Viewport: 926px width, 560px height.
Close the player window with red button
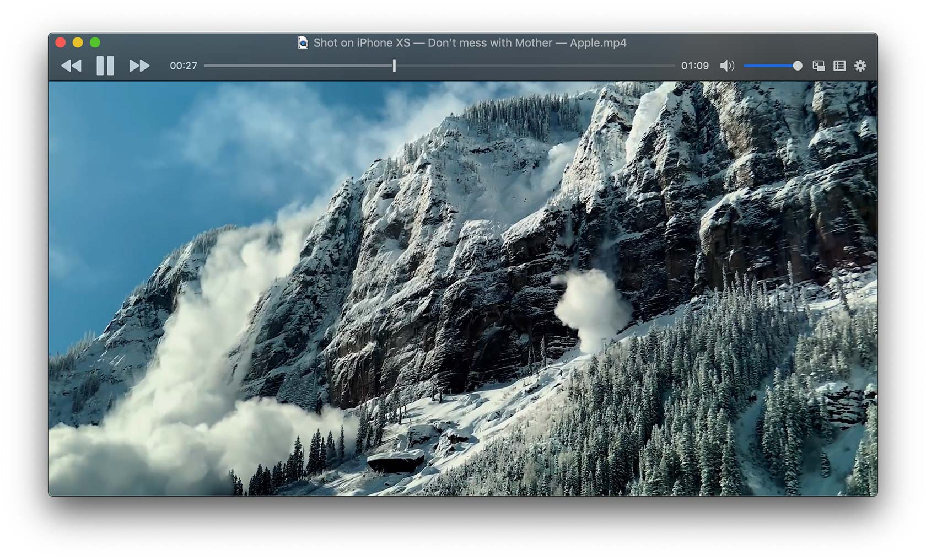(x=61, y=42)
